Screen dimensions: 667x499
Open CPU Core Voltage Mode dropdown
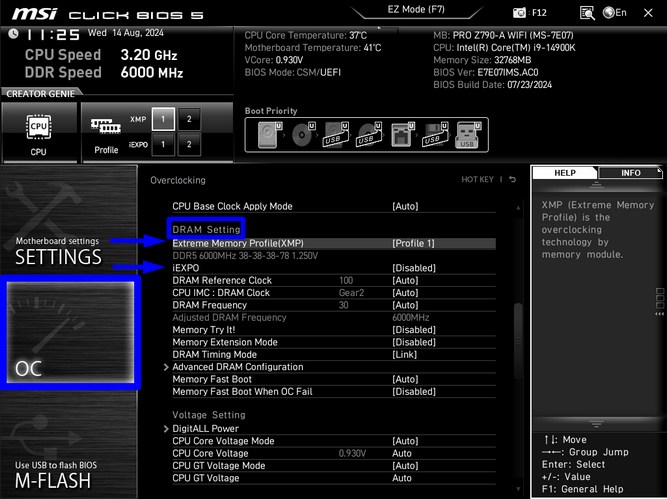(405, 441)
